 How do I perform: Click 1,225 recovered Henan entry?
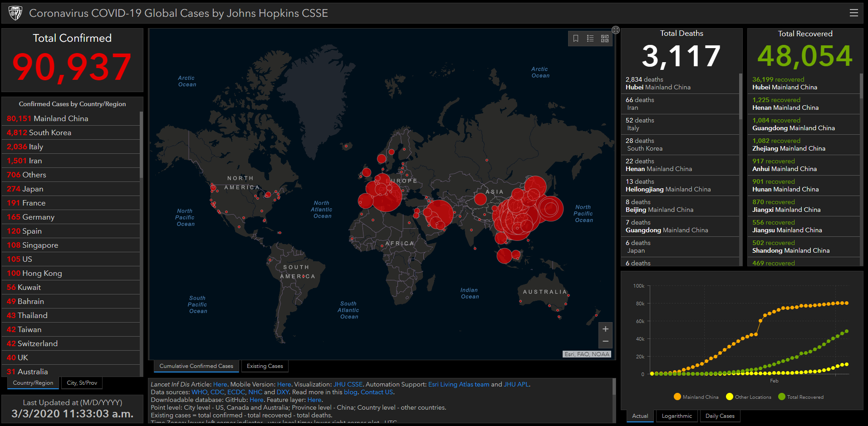(x=804, y=104)
